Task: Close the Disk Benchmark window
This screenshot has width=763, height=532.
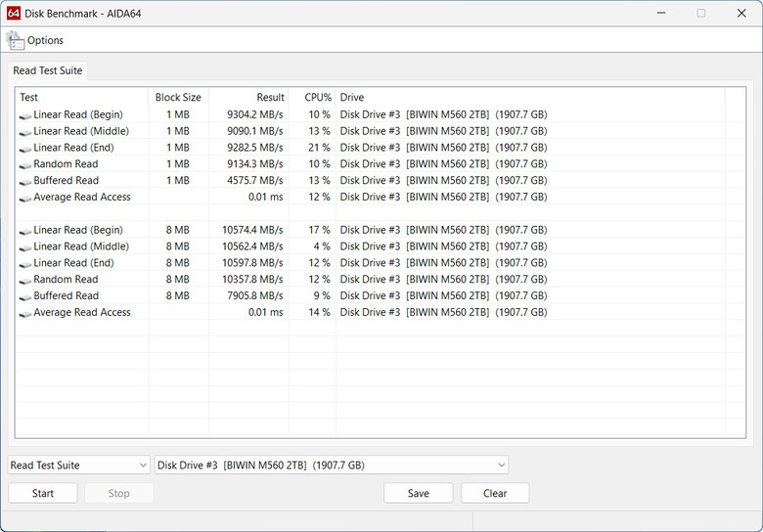Action: [741, 13]
